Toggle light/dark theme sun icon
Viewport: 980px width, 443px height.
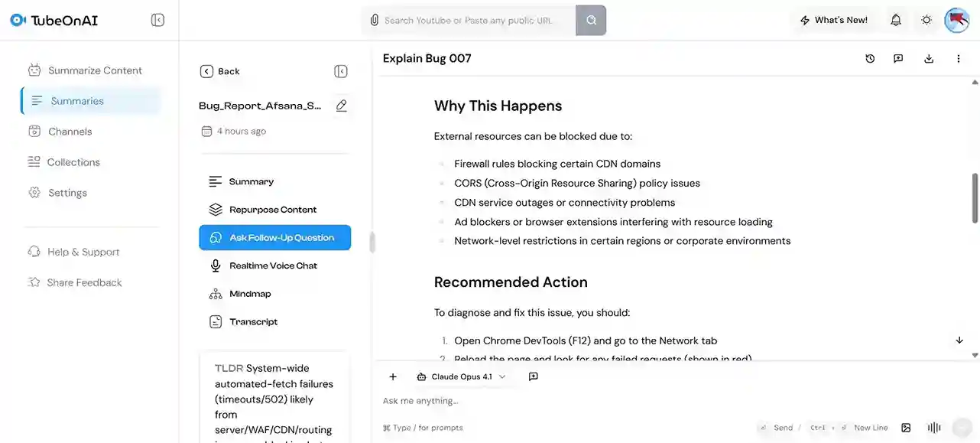926,20
